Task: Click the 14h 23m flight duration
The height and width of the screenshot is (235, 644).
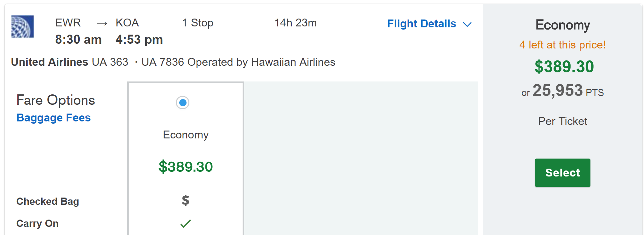Action: click(296, 23)
